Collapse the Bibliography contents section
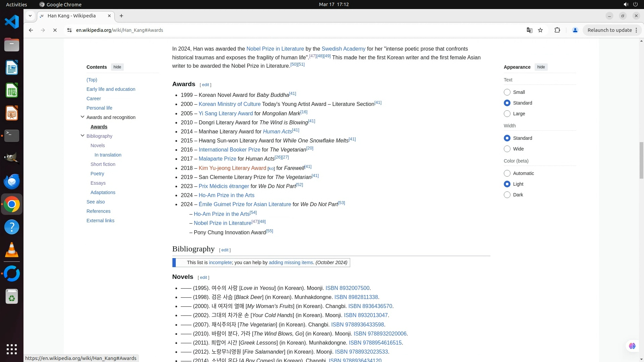This screenshot has width=644, height=362. tap(83, 136)
